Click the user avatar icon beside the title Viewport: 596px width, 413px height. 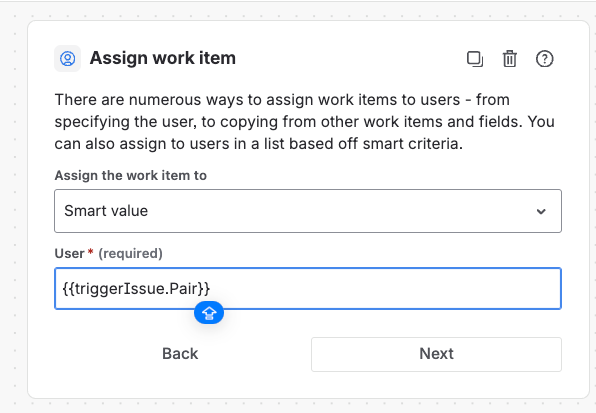[x=68, y=59]
